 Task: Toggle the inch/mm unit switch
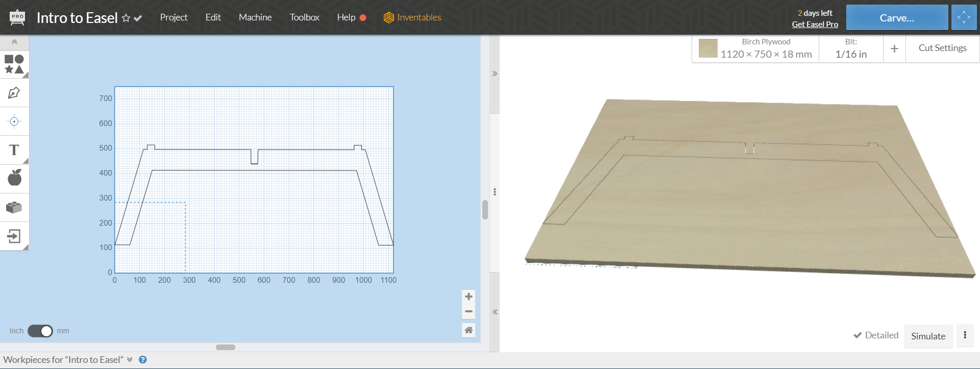click(40, 331)
